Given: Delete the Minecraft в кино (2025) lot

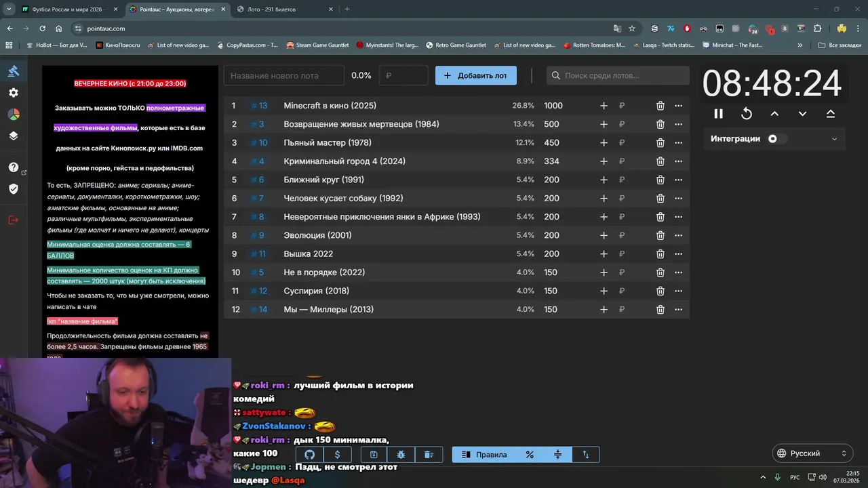Looking at the screenshot, I should (660, 106).
